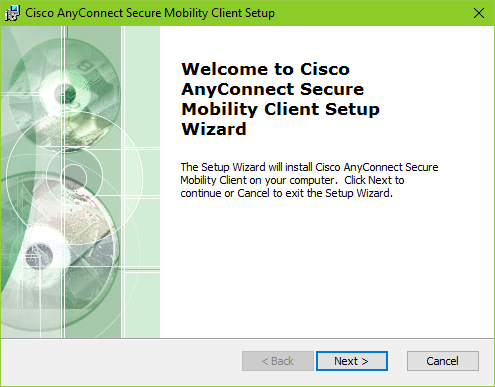This screenshot has width=495, height=387.
Task: Click the lower disc's center hub in banner
Action: 39,256
